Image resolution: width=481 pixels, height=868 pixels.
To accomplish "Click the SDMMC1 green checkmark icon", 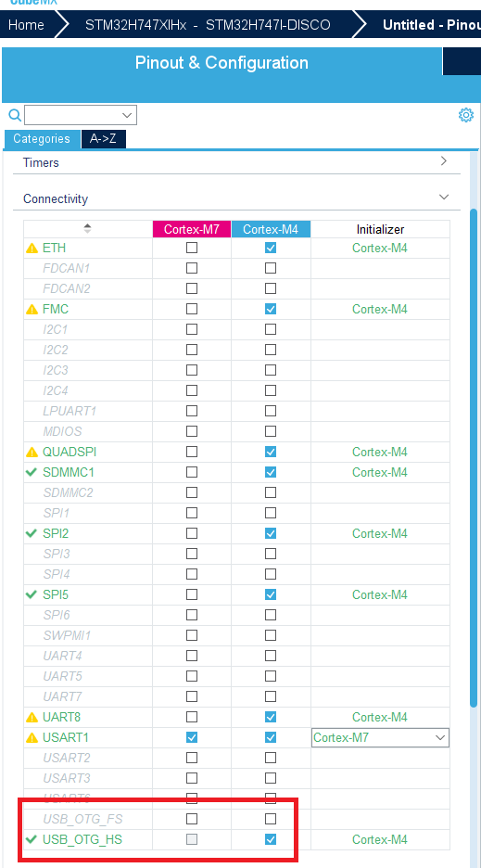I will (32, 473).
